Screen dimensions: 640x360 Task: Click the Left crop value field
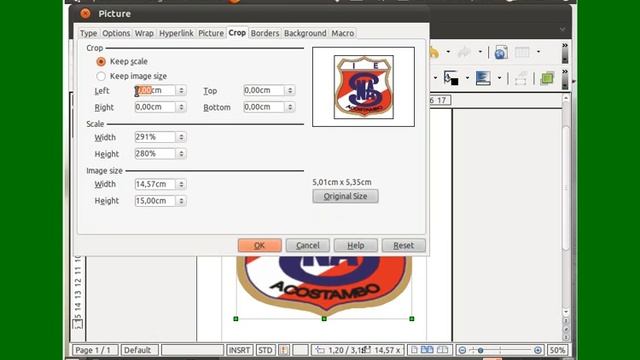coord(155,90)
